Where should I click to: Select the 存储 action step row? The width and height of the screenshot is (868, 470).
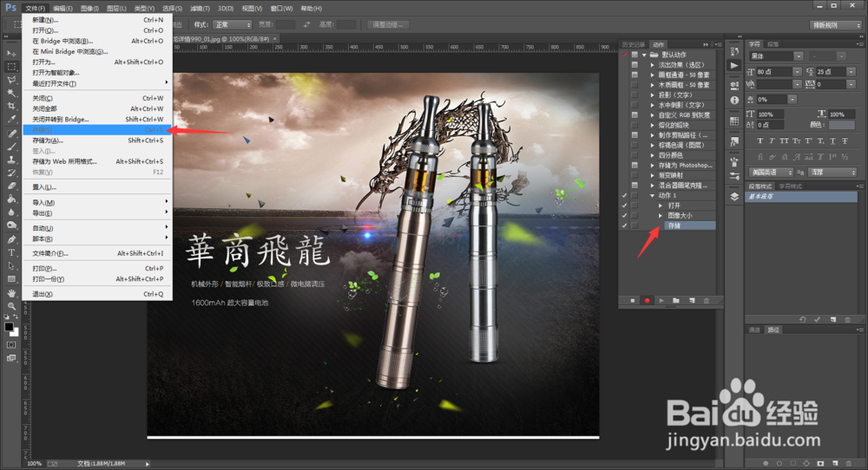click(x=690, y=225)
